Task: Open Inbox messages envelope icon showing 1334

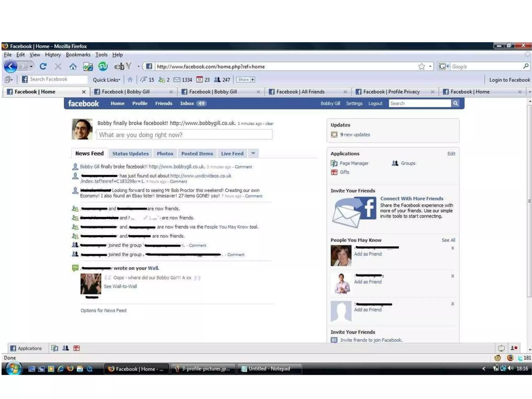Action: (x=177, y=80)
